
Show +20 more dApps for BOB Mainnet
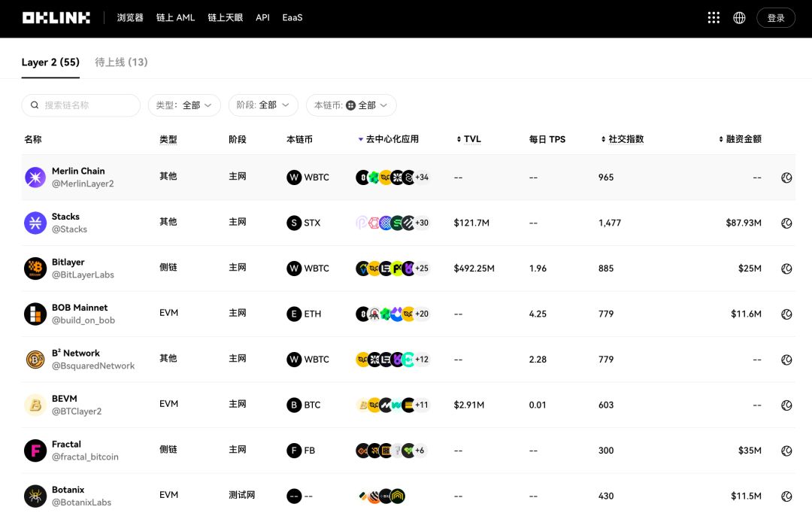(x=422, y=314)
